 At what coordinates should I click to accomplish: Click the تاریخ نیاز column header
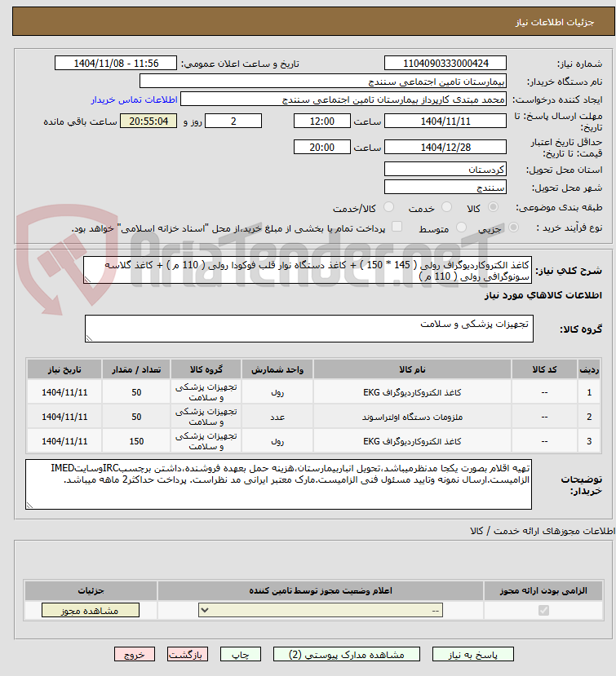64,370
